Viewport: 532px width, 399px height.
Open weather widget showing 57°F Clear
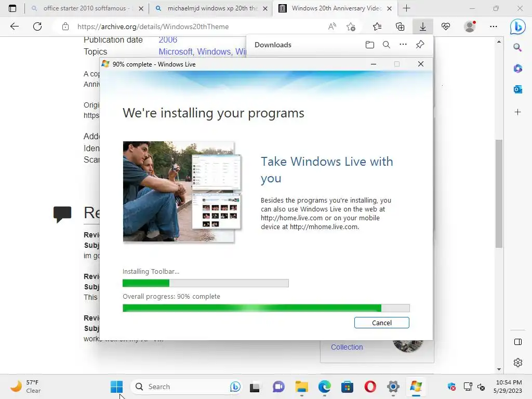[x=25, y=387]
